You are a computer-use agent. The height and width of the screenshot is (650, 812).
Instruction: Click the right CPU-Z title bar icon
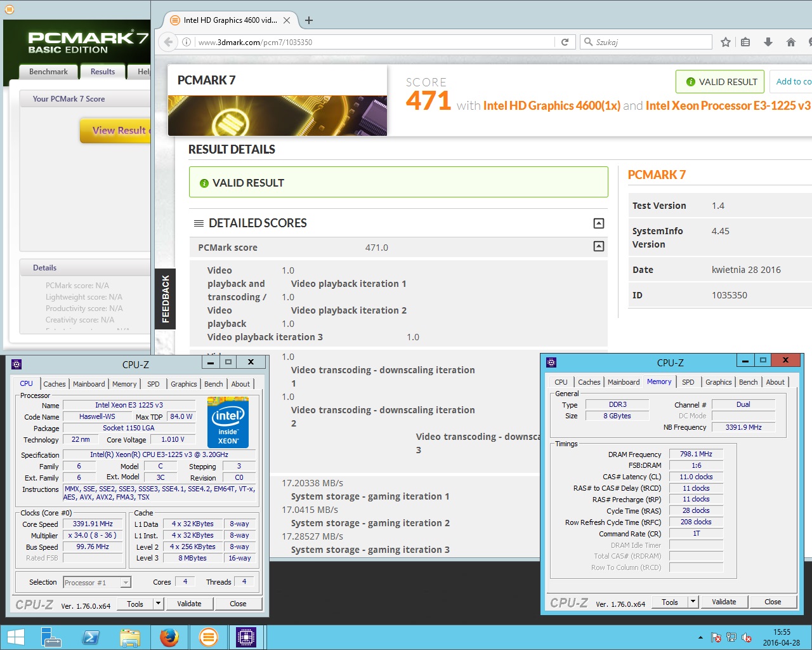pos(551,362)
